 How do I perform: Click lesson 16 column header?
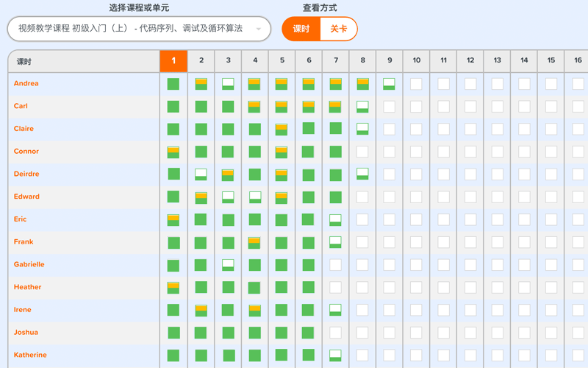point(578,61)
